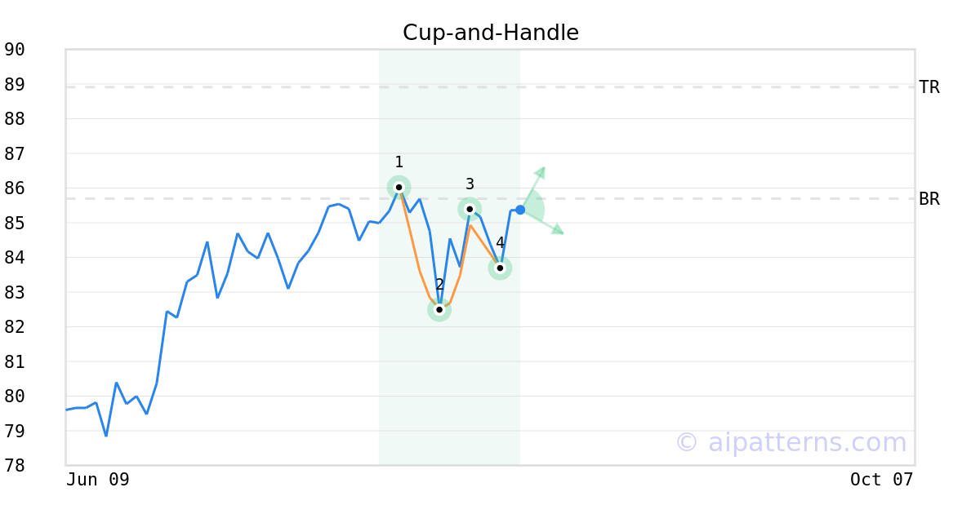Image resolution: width=980 pixels, height=514 pixels.
Task: Select pivot point marker 3
Action: (470, 209)
